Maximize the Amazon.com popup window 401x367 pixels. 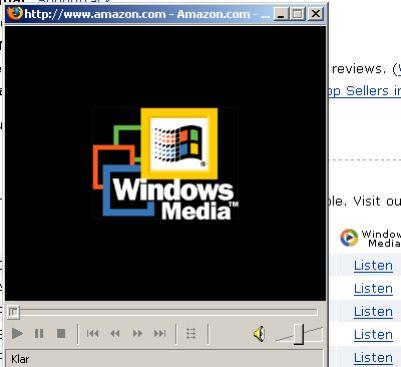pyautogui.click(x=297, y=14)
